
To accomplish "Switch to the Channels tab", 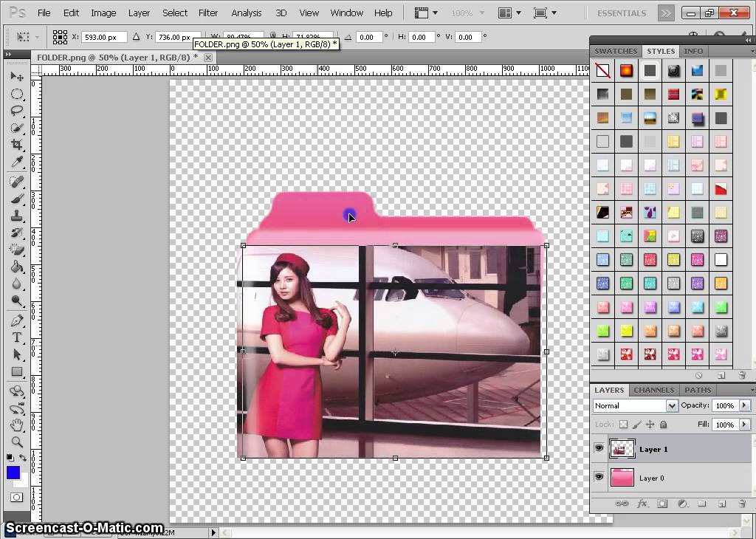I will 654,390.
